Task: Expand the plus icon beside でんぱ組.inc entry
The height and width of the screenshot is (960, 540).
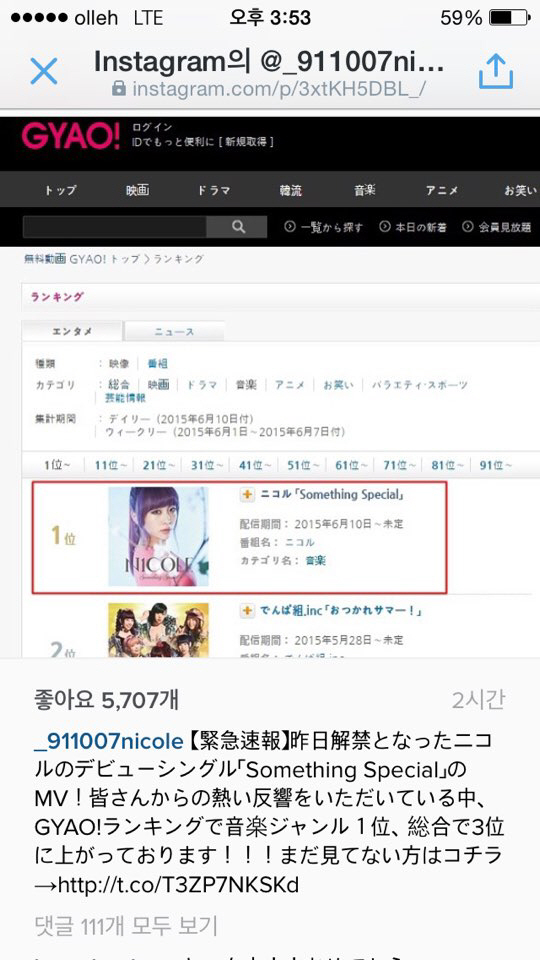Action: tap(247, 611)
